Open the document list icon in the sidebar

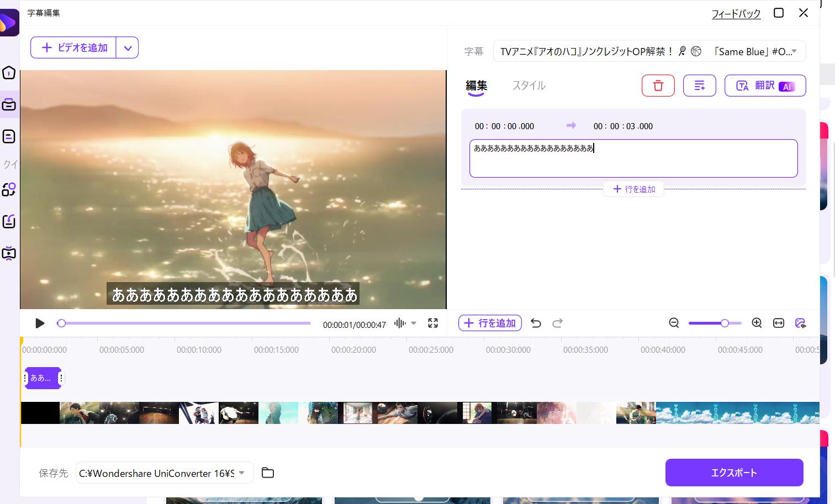pos(9,136)
